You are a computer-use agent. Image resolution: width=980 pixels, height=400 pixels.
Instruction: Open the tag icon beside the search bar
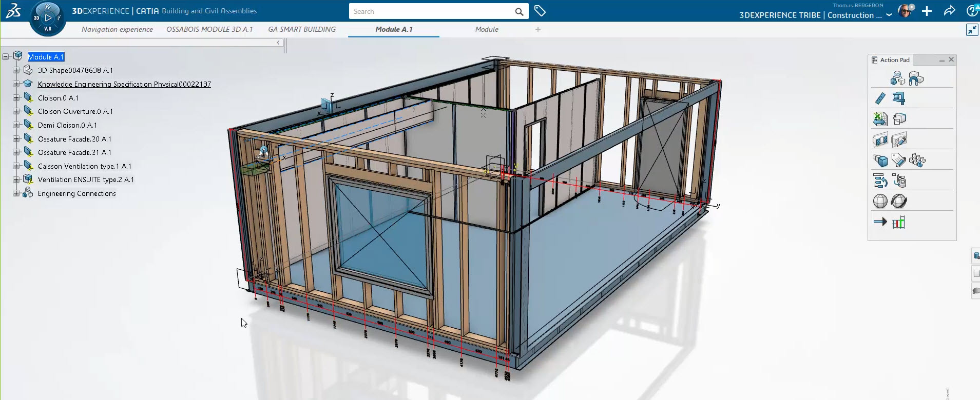click(540, 11)
